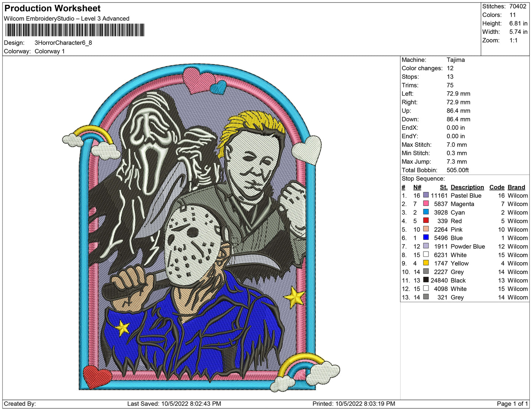Select the Magenta description text
Image resolution: width=532 pixels, height=409 pixels.
(x=462, y=204)
